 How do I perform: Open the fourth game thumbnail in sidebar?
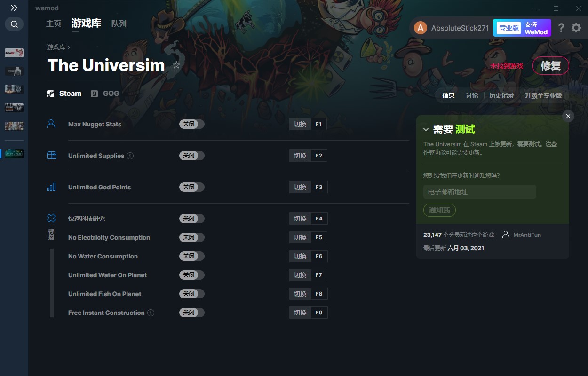(x=14, y=108)
